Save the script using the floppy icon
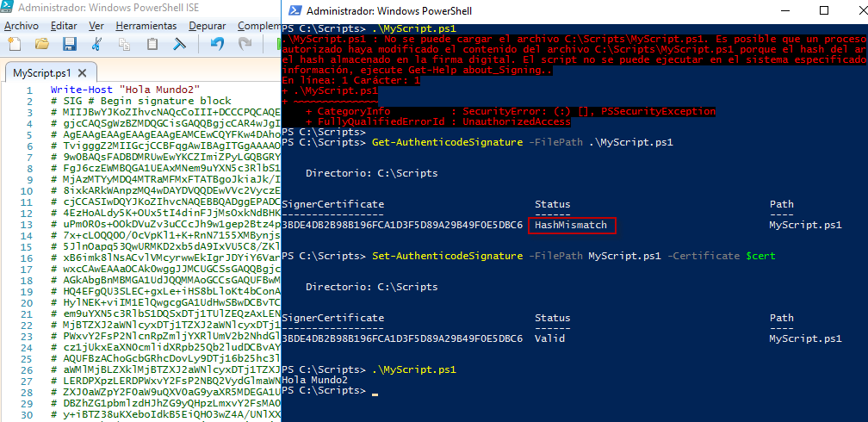The width and height of the screenshot is (868, 422). 69,44
